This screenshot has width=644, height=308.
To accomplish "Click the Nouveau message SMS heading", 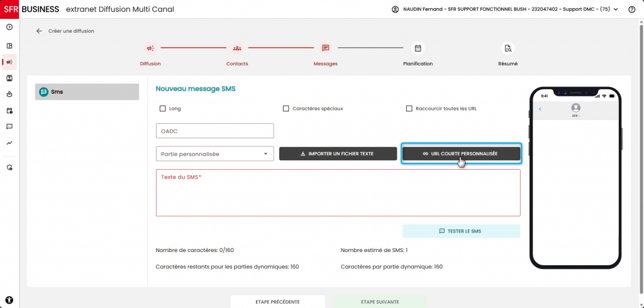I will click(x=196, y=89).
